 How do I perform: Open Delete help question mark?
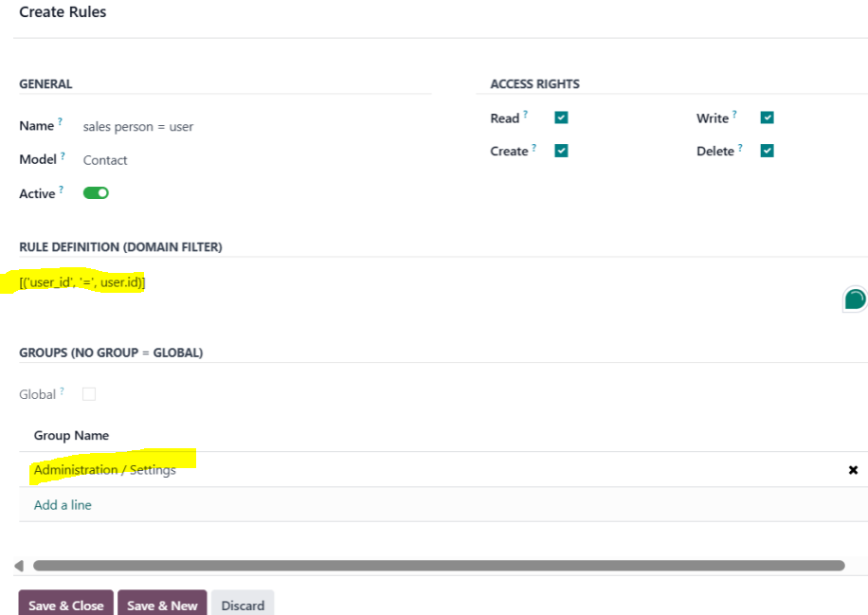coord(739,147)
